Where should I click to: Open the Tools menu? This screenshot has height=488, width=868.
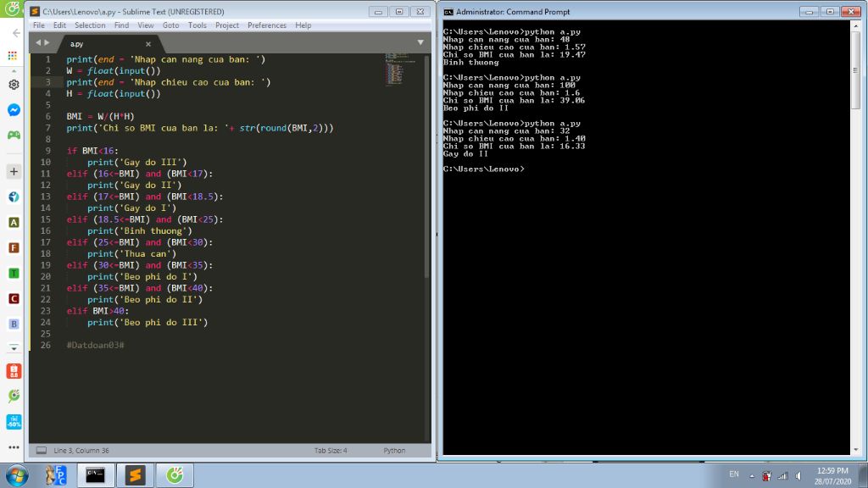(x=198, y=25)
